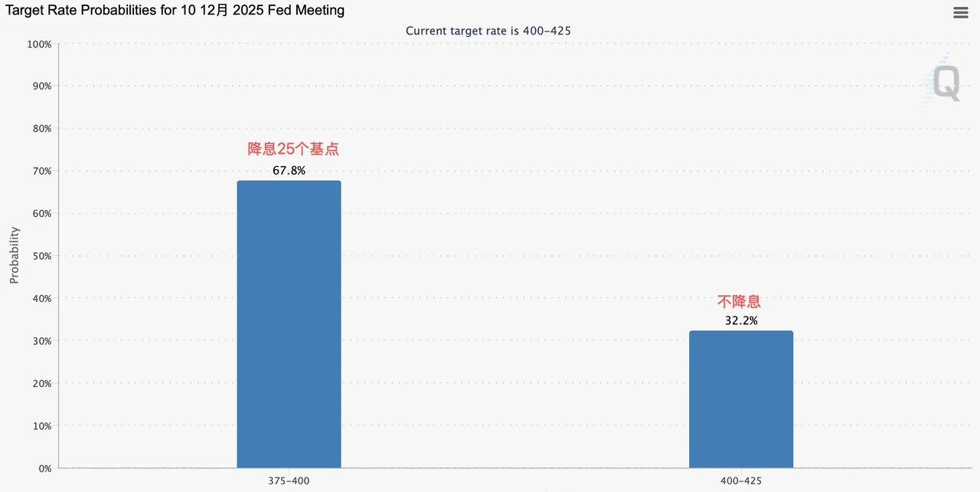Click the subtitle Current target rate is 400-425
980x492 pixels.
488,31
